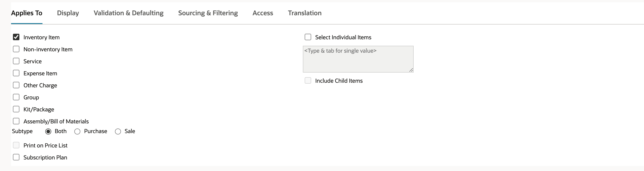
Task: Enable the Other Charge checkbox
Action: click(16, 85)
